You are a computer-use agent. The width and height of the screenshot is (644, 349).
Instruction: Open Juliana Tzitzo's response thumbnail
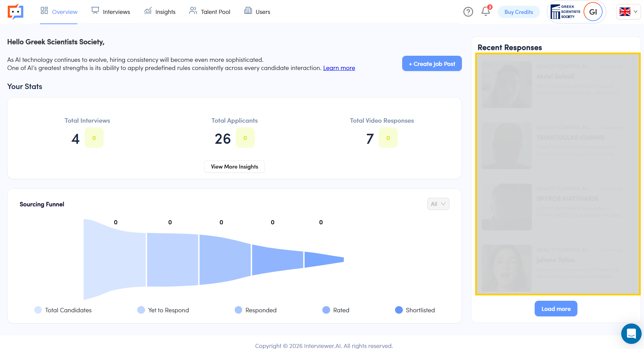click(506, 268)
